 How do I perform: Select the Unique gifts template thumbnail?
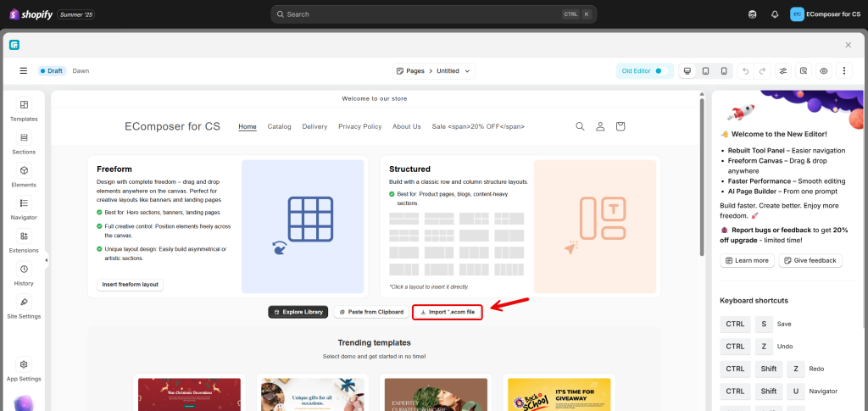point(313,394)
